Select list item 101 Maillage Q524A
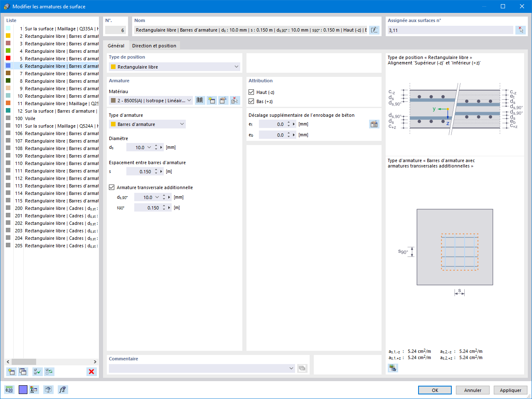This screenshot has width=532, height=399. click(52, 126)
